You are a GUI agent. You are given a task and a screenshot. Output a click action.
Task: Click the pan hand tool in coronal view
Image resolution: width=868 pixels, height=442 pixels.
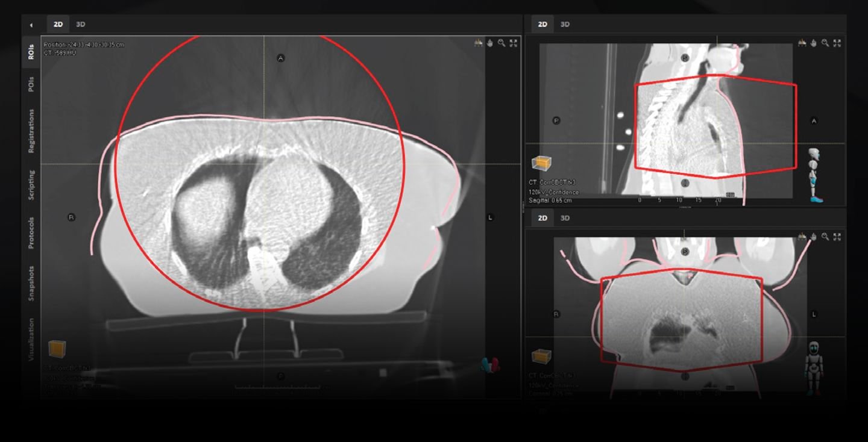[x=813, y=237]
